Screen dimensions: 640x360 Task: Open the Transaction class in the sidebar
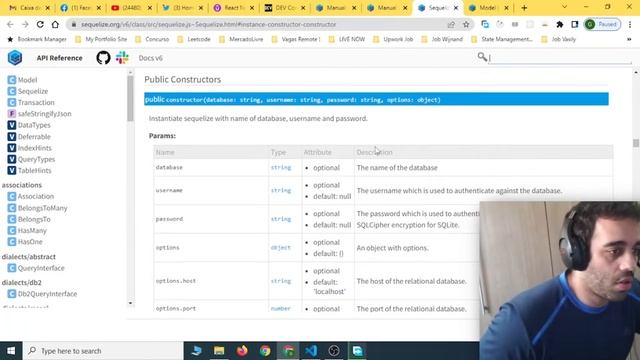[31, 102]
